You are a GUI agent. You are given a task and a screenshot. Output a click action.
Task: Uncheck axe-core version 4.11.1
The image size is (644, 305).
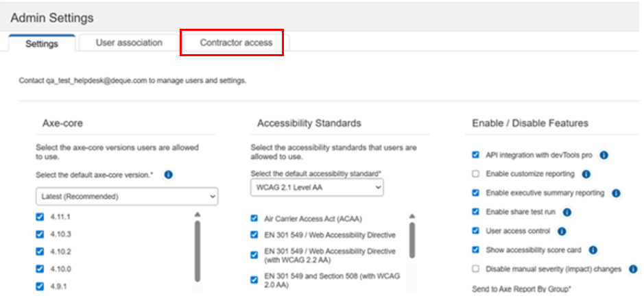(x=39, y=217)
